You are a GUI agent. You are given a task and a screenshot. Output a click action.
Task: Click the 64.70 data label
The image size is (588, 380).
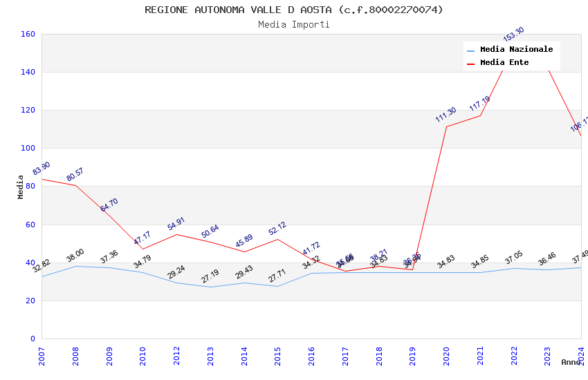(109, 205)
